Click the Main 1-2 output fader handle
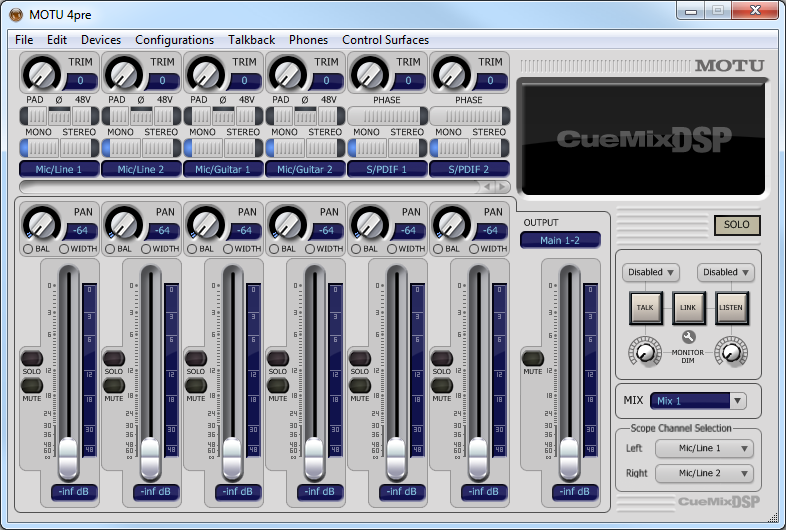Viewport: 786px width, 530px height. 569,458
